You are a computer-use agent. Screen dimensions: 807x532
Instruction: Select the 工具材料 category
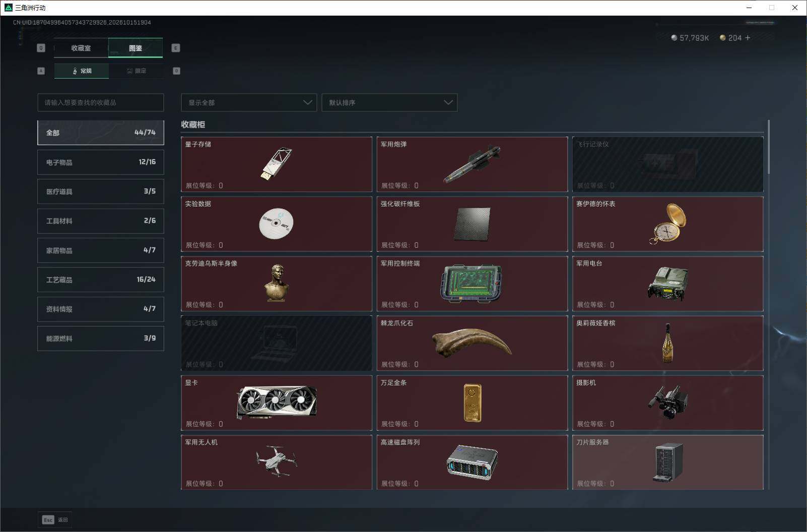[101, 221]
